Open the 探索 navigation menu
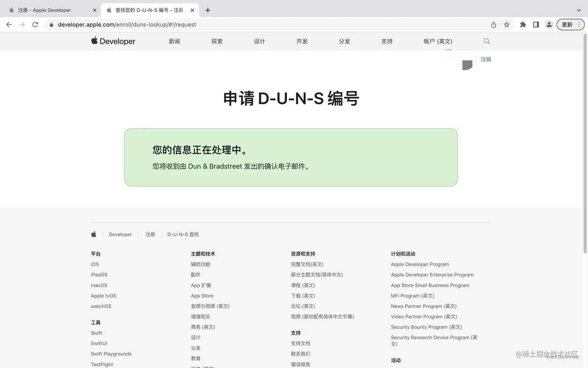The height and width of the screenshot is (368, 588). tap(217, 41)
